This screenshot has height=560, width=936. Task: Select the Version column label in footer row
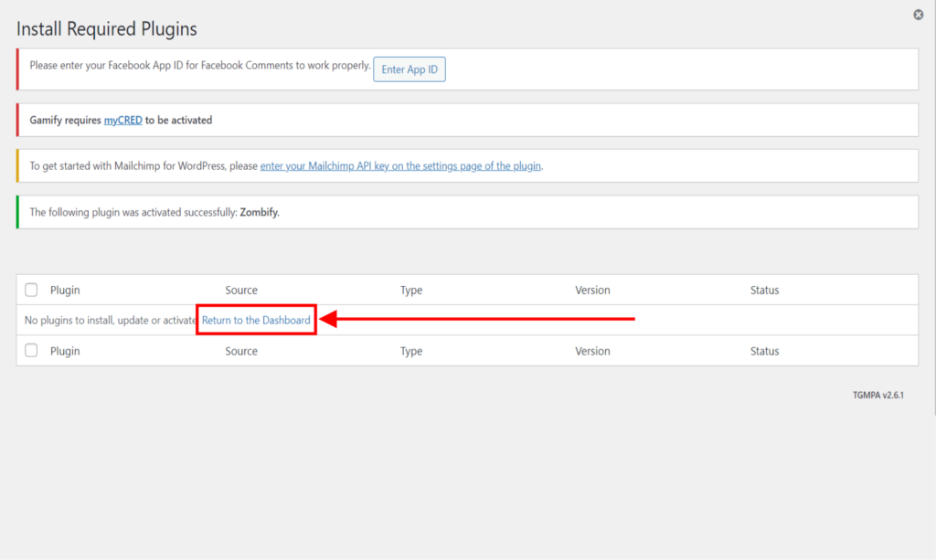(x=592, y=351)
